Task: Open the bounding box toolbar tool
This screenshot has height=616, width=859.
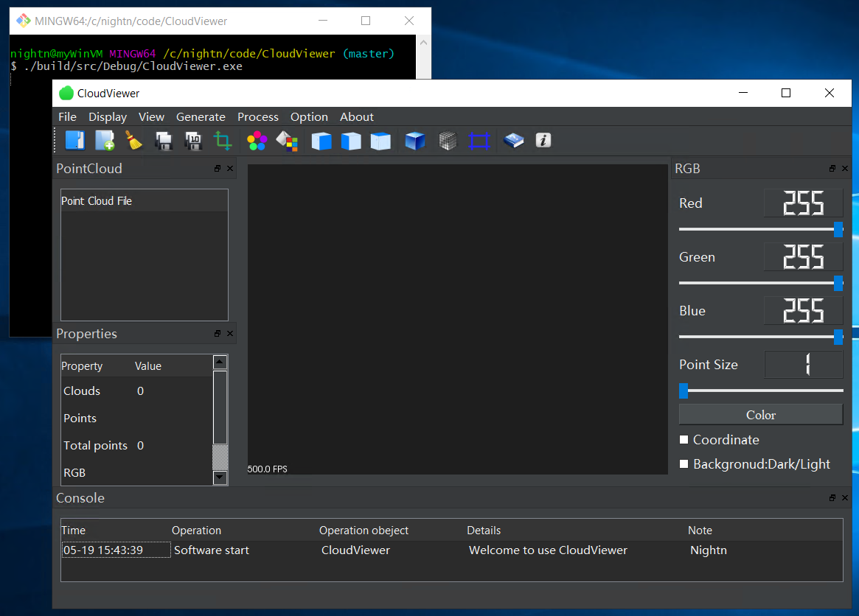Action: click(480, 140)
